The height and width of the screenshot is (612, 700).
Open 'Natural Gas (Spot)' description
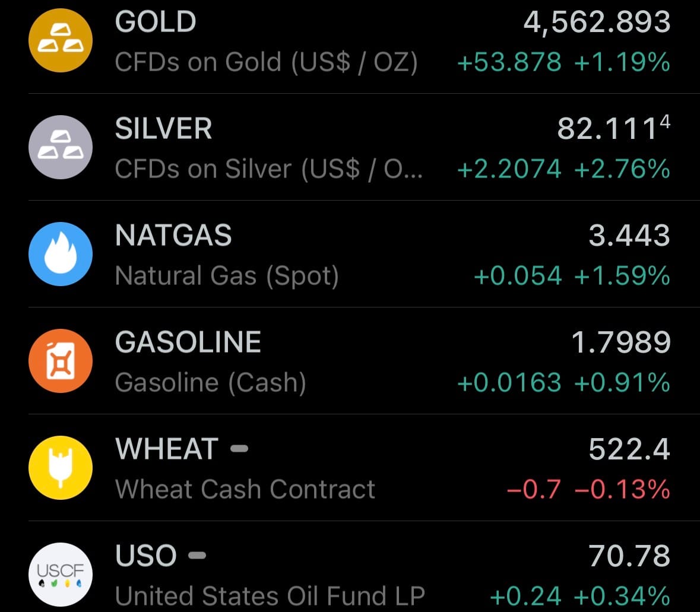tap(227, 276)
